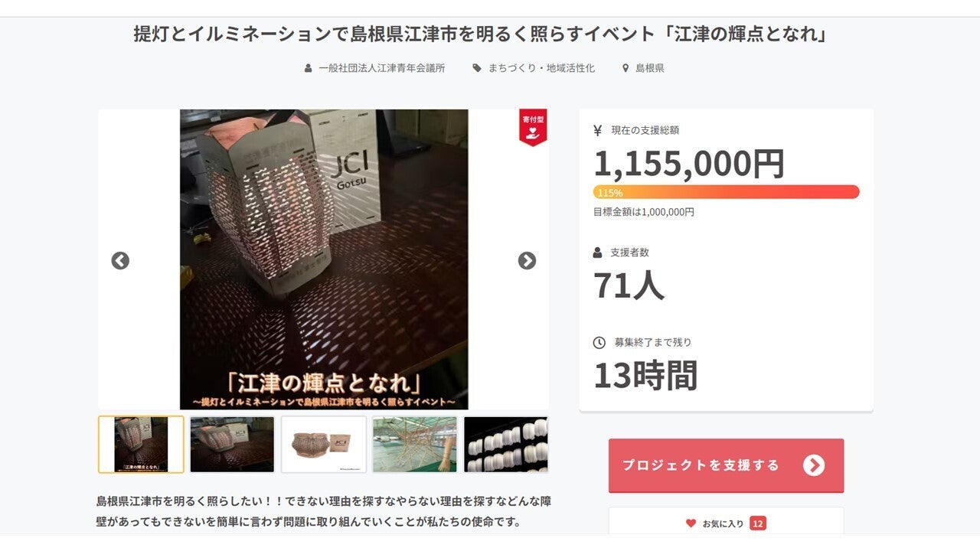This screenshot has height=551, width=980.
Task: Add project to お気に入り favorites
Action: coord(726,523)
